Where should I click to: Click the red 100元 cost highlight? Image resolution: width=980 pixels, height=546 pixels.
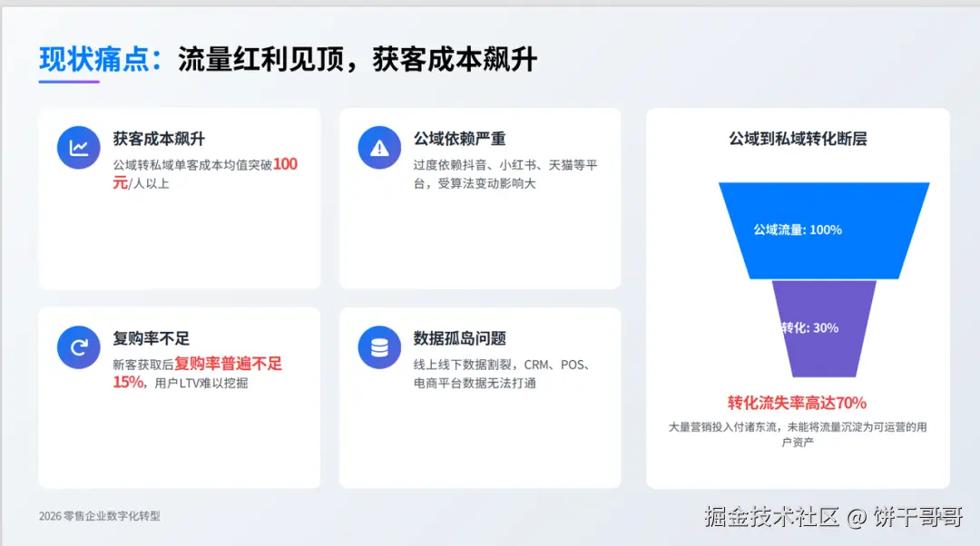pyautogui.click(x=205, y=173)
